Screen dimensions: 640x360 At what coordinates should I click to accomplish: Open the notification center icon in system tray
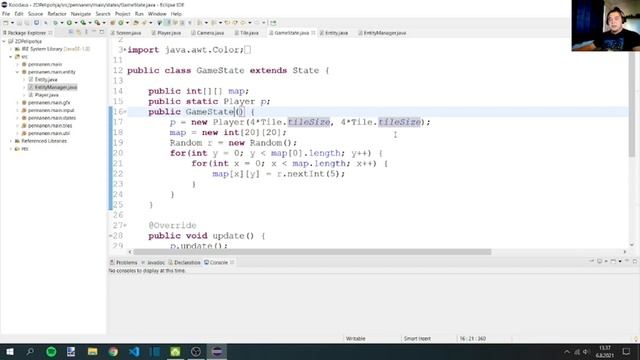tap(627, 352)
